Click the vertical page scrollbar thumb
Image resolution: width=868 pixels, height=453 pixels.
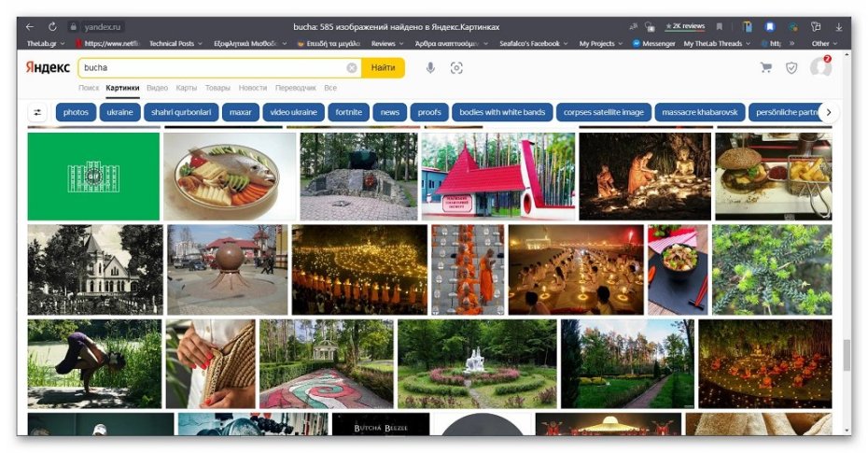[x=847, y=356]
